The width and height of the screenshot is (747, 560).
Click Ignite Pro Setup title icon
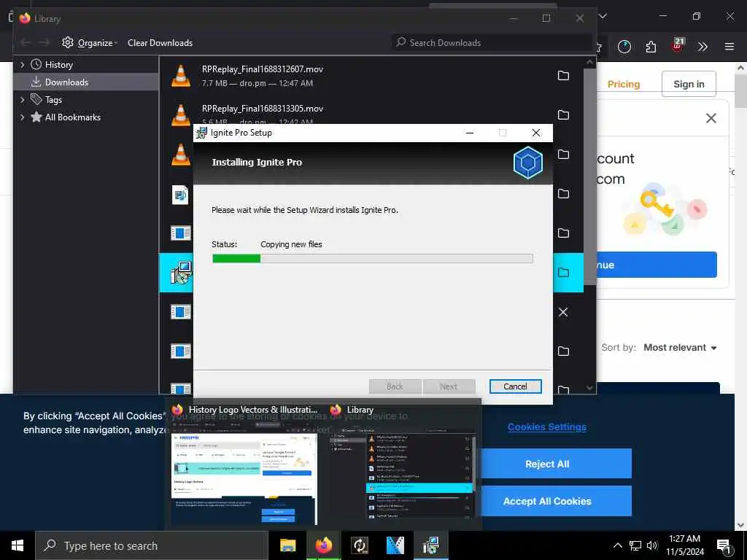(202, 133)
